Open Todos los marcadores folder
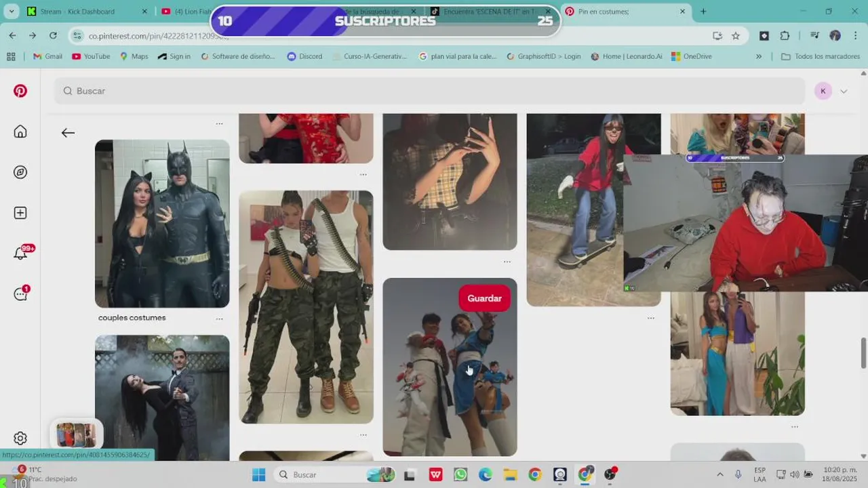Viewport: 868px width, 488px height. [x=821, y=56]
